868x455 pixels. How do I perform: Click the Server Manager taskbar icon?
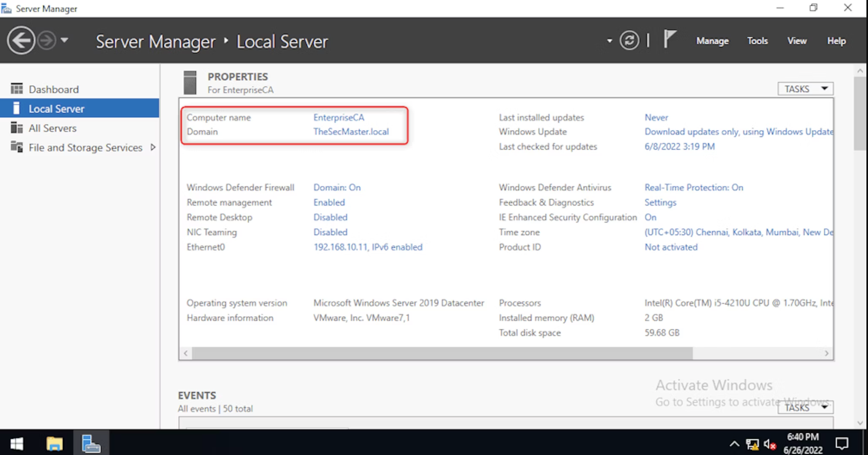91,443
